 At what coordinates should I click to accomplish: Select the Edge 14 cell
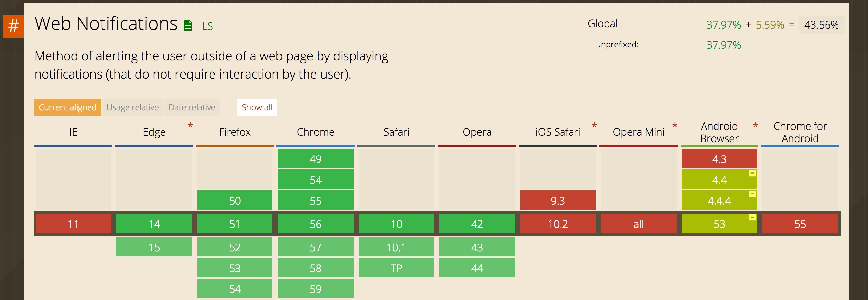(x=154, y=224)
